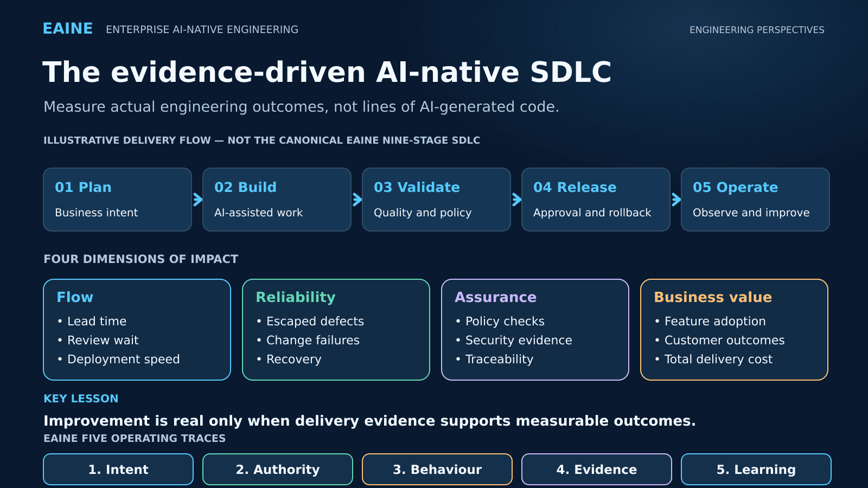Click 'Approval and rollback' text
This screenshot has width=868, height=488.
point(592,213)
